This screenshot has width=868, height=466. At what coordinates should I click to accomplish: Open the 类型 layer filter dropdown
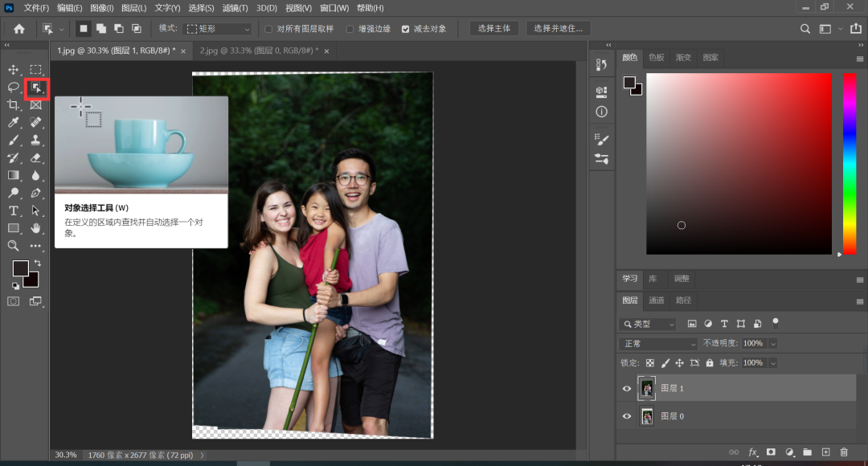click(x=648, y=324)
